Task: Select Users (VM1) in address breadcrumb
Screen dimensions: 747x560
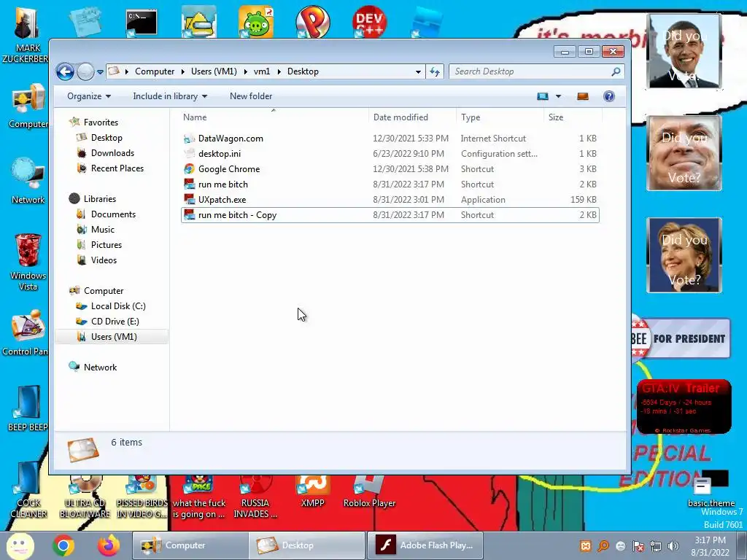Action: (214, 71)
